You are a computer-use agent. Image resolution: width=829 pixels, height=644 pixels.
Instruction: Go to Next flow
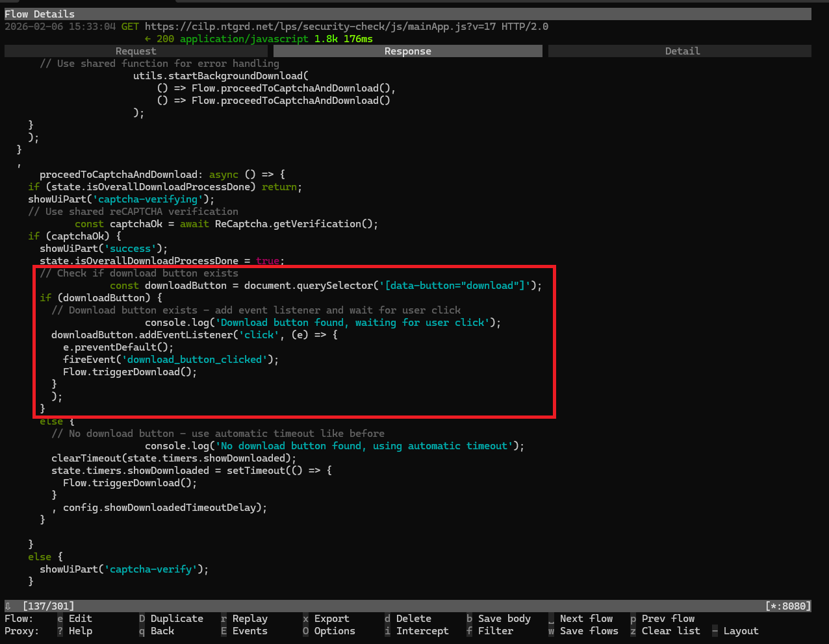(x=586, y=619)
